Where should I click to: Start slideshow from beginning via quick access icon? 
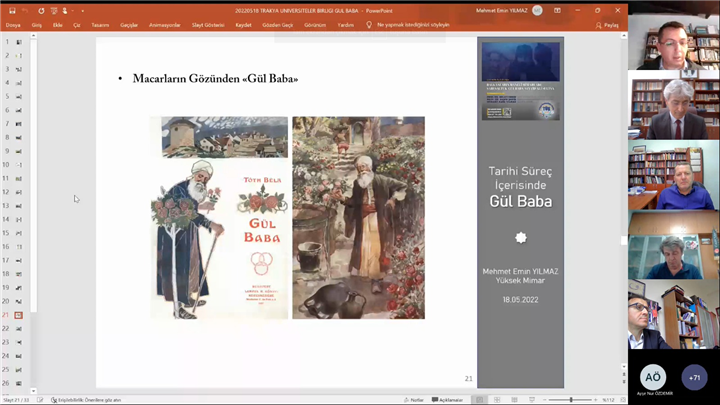click(54, 11)
